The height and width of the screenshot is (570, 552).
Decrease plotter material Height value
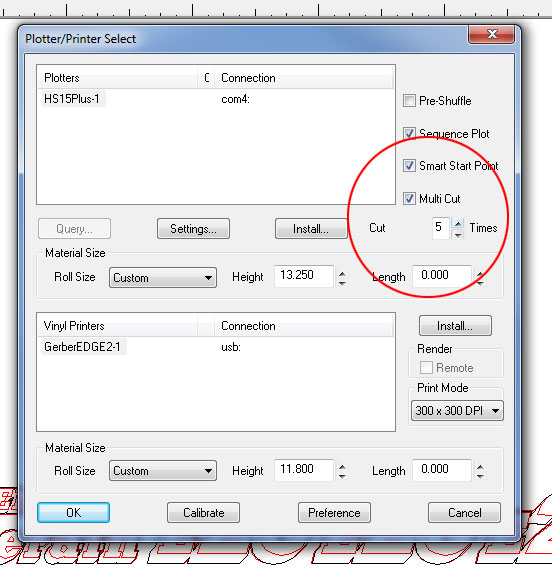342,283
